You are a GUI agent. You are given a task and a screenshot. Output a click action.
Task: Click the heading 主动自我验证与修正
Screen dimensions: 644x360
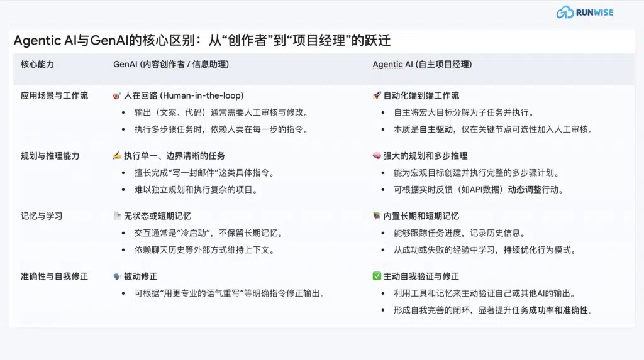point(421,276)
